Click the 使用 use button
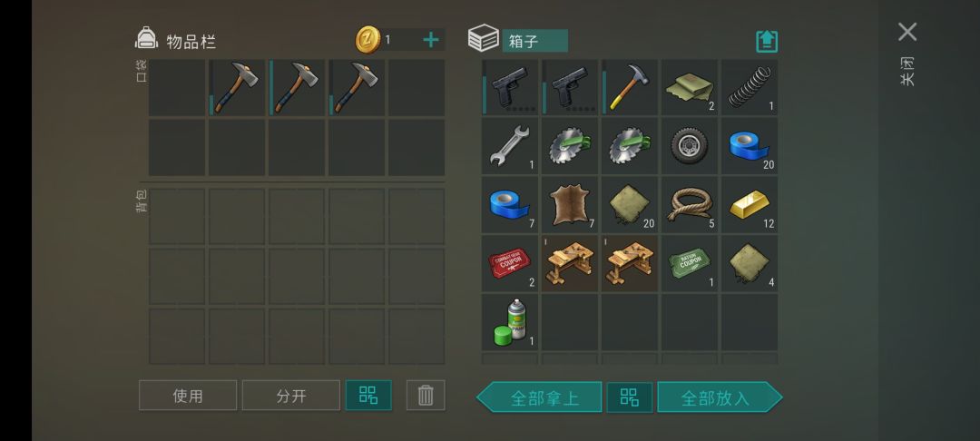This screenshot has width=980, height=441. coord(188,396)
